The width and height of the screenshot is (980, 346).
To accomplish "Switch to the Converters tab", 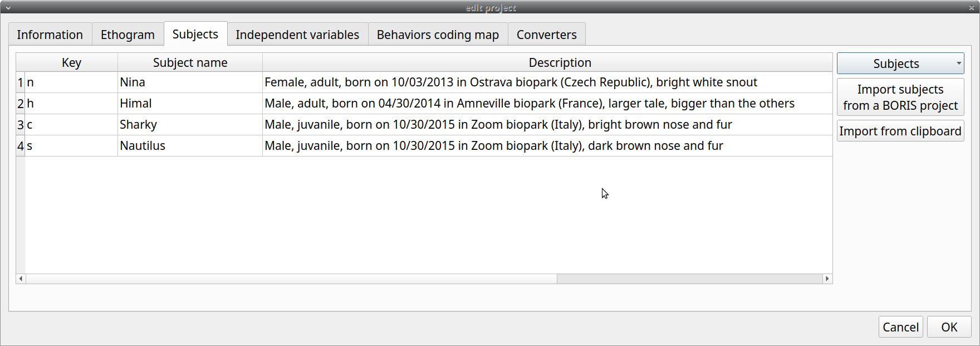I will 546,35.
